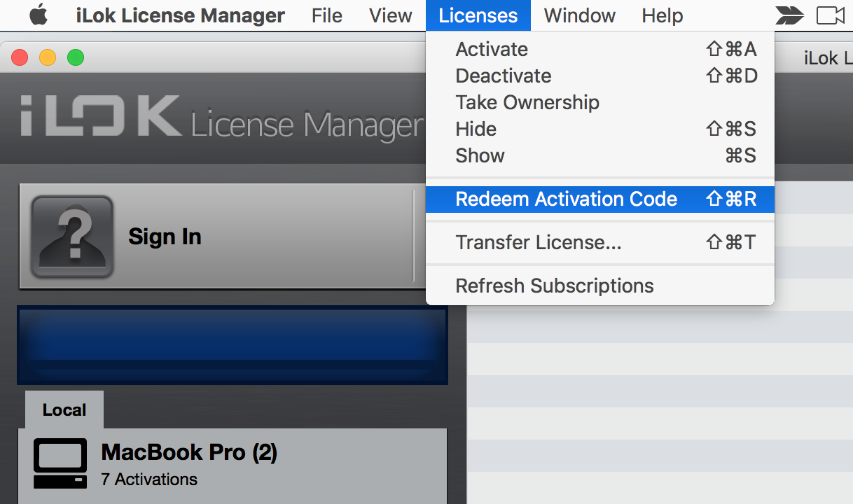Viewport: 853px width, 504px height.
Task: Minimize window with the yellow button
Action: [48, 57]
